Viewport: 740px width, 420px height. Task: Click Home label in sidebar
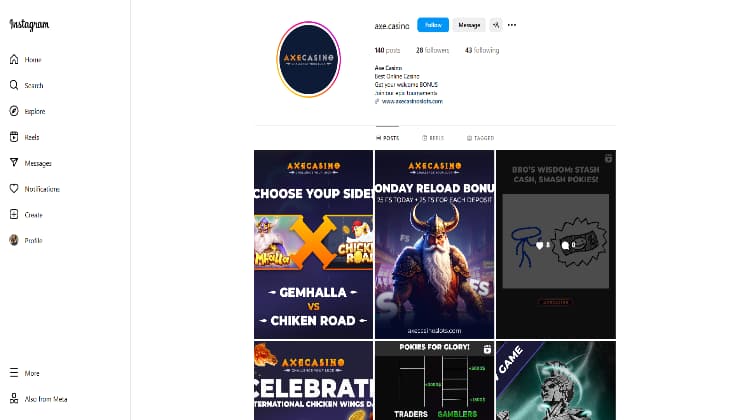[x=33, y=60]
